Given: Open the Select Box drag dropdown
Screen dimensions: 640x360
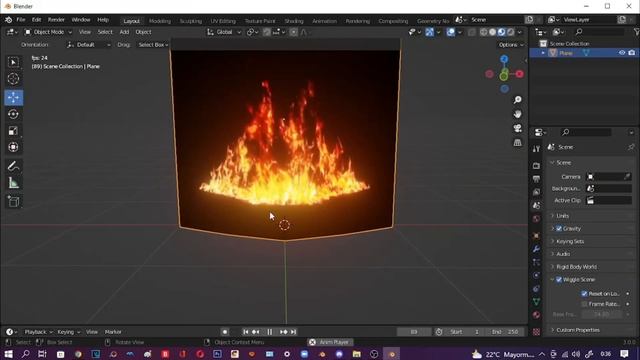Looking at the screenshot, I should click(x=153, y=44).
